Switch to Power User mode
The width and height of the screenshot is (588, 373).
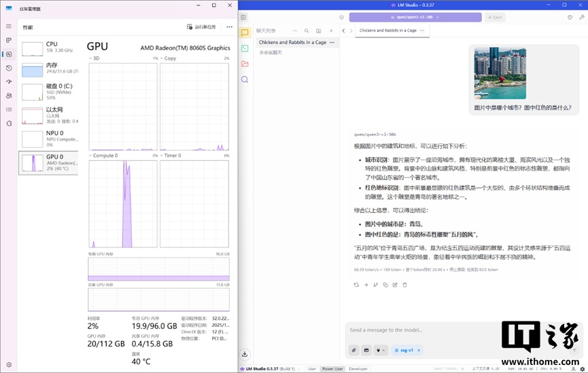pyautogui.click(x=332, y=369)
